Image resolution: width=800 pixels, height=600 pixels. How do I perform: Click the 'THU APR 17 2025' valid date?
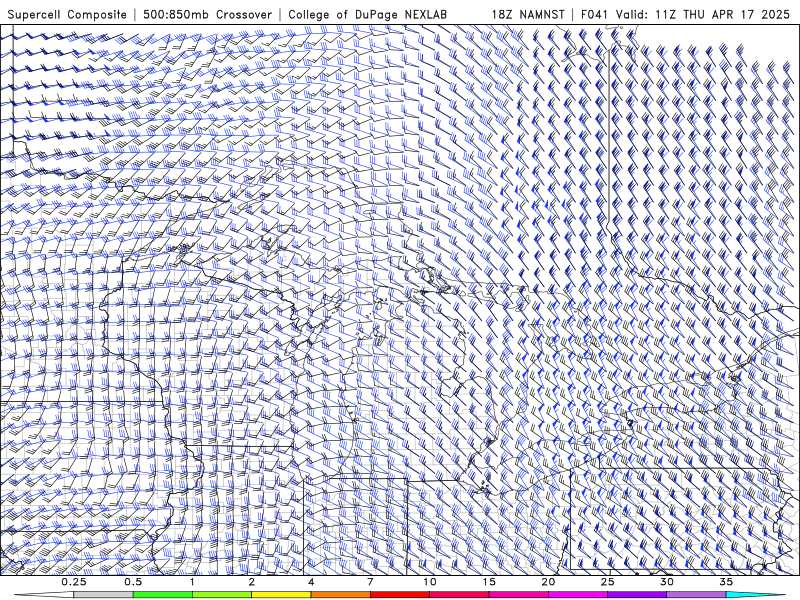[736, 14]
